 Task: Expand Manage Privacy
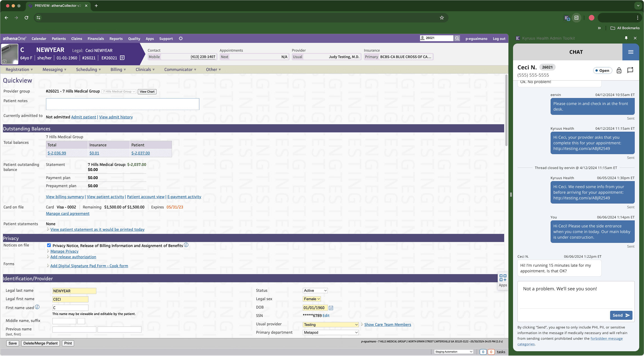click(64, 251)
